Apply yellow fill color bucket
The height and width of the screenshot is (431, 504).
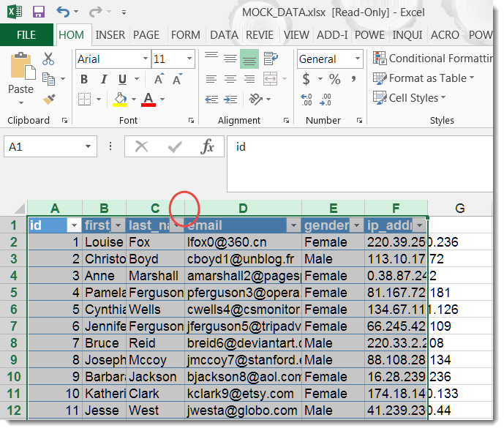coord(120,100)
